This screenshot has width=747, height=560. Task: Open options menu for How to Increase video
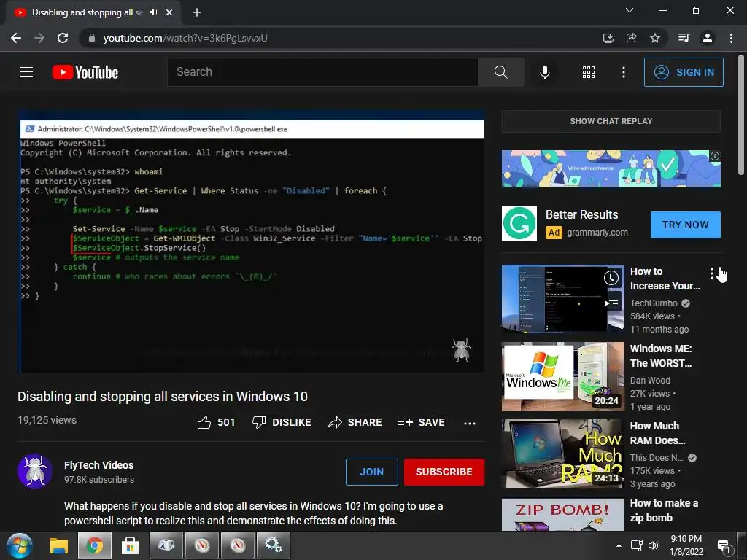(712, 273)
